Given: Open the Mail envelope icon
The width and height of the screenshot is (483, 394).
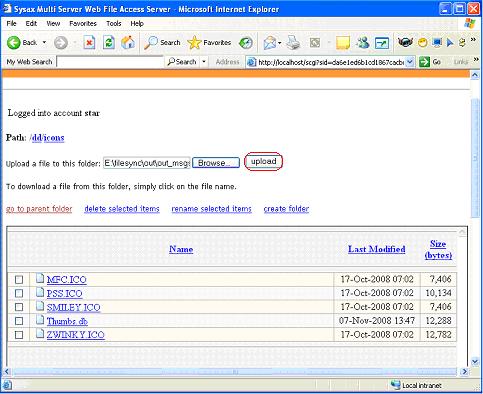Looking at the screenshot, I should pyautogui.click(x=270, y=43).
